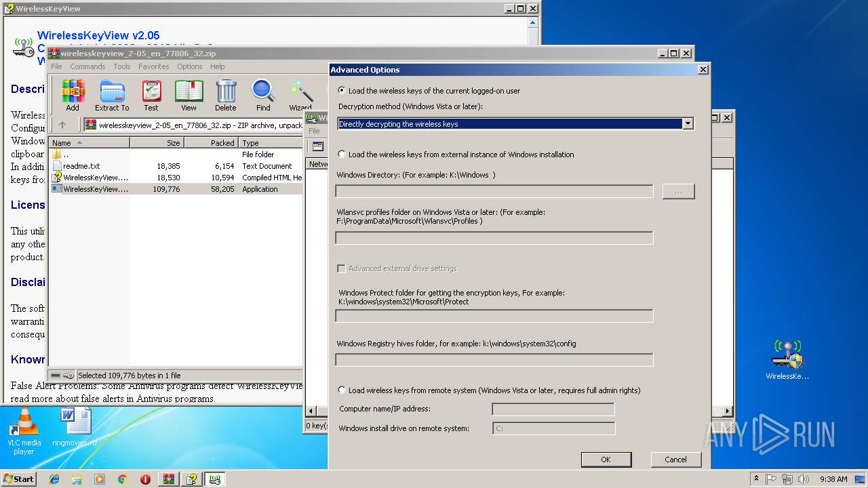Select the WinRAR row of type Compiled HTML Help
Viewport: 868px width, 488px height.
coord(176,178)
